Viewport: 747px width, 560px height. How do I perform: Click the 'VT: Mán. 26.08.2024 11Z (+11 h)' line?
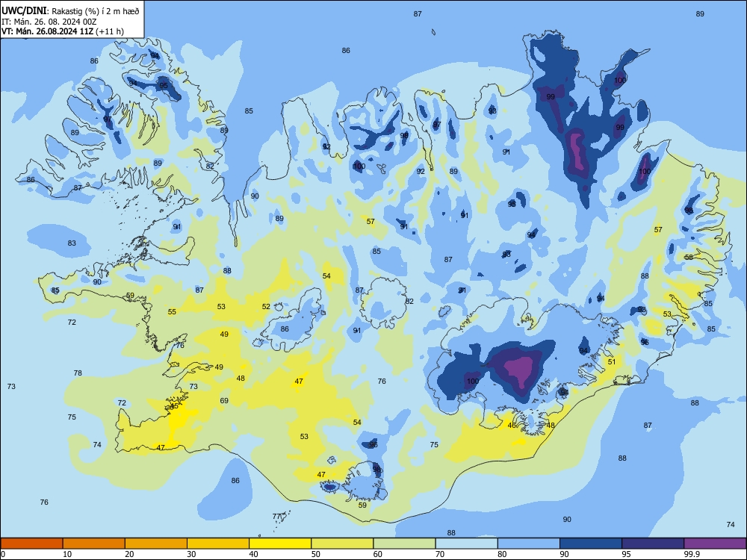tap(63, 31)
